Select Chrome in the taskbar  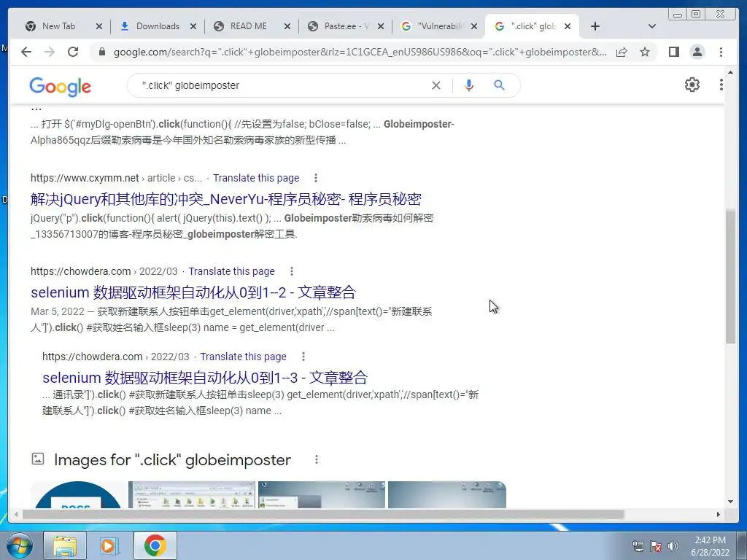point(155,545)
